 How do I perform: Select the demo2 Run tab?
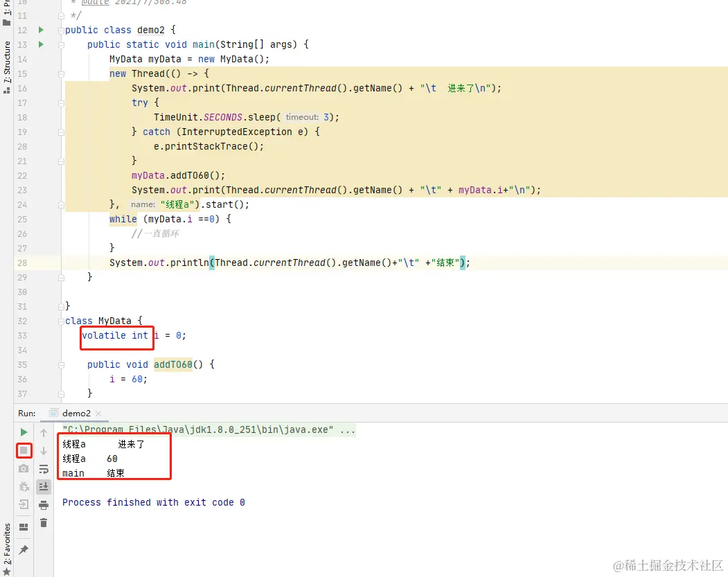(x=76, y=413)
